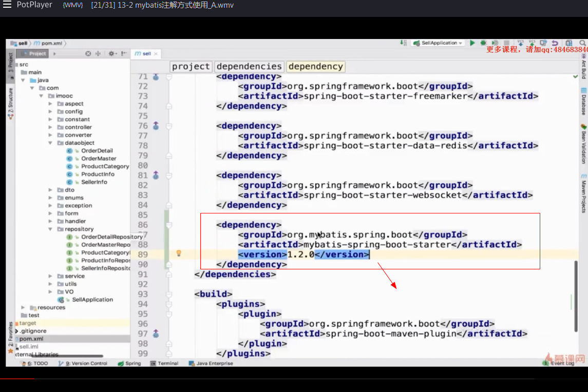Screen dimensions: 588x392
Task: Click the gutter icon on line 81
Action: tap(156, 175)
